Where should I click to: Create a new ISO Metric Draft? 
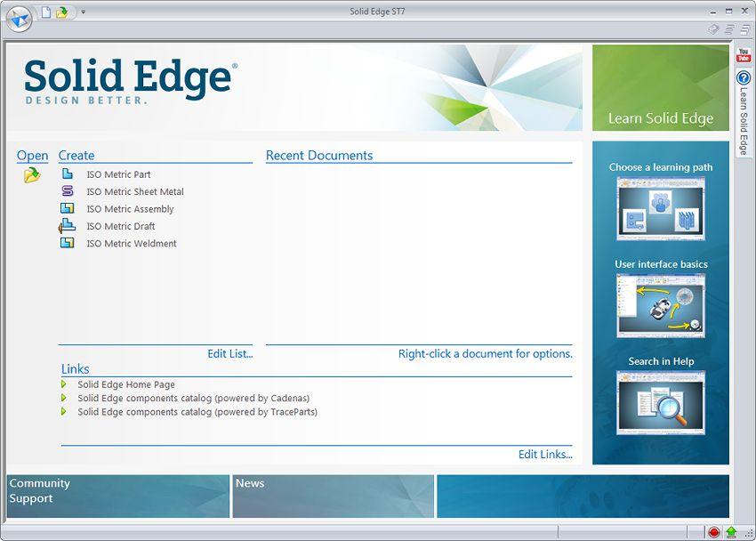pos(121,226)
